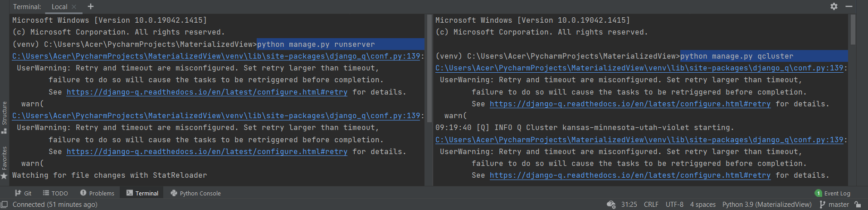Click the Favorites star icon in left sidebar

pyautogui.click(x=4, y=175)
